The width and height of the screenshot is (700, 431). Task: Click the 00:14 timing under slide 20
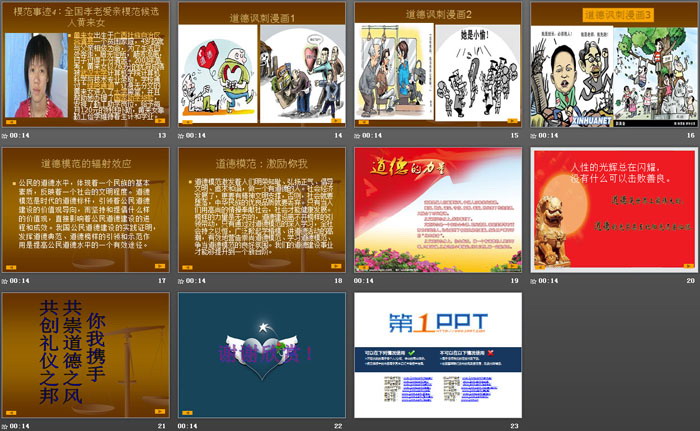point(548,281)
